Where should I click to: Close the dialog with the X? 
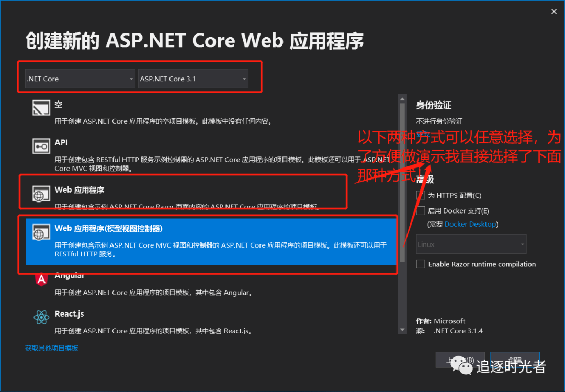[x=554, y=12]
